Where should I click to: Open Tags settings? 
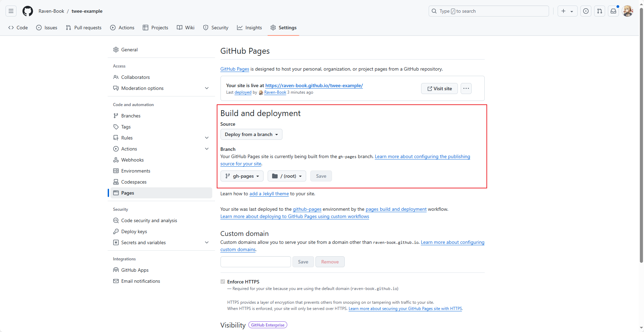(161, 127)
